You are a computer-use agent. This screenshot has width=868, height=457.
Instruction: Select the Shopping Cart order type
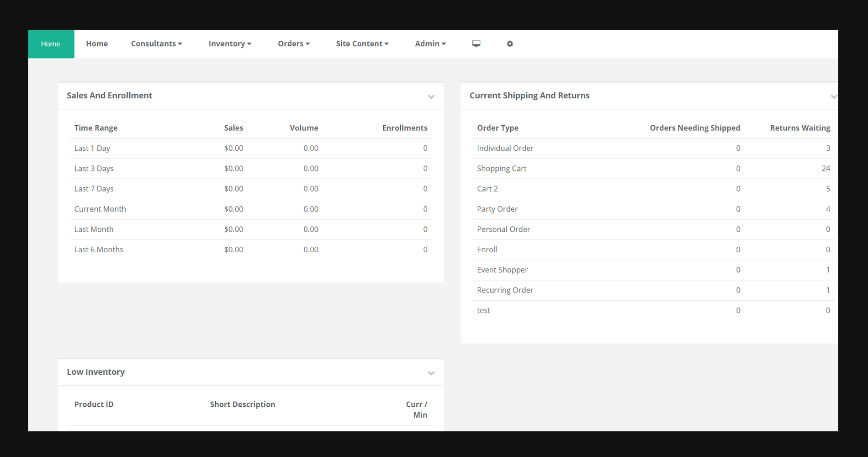pos(502,168)
